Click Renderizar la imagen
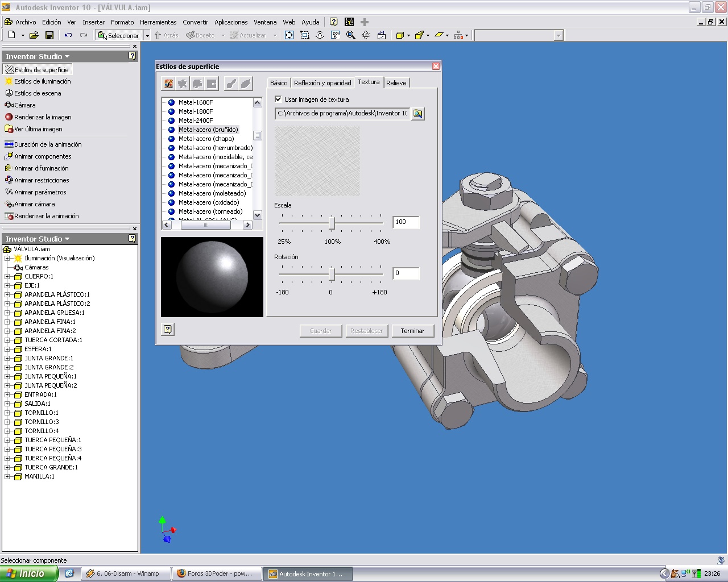728x582 pixels. point(38,117)
